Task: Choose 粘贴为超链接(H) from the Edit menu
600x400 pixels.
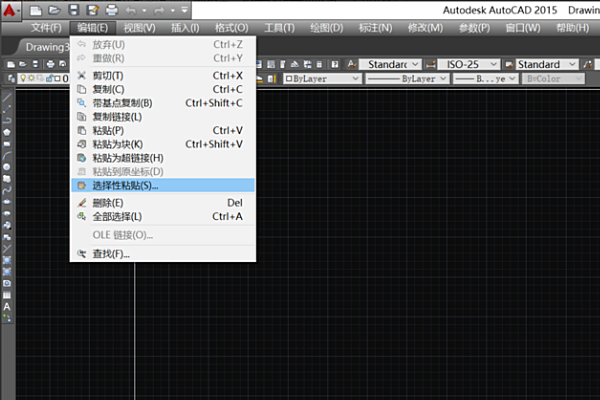Action: click(163, 158)
